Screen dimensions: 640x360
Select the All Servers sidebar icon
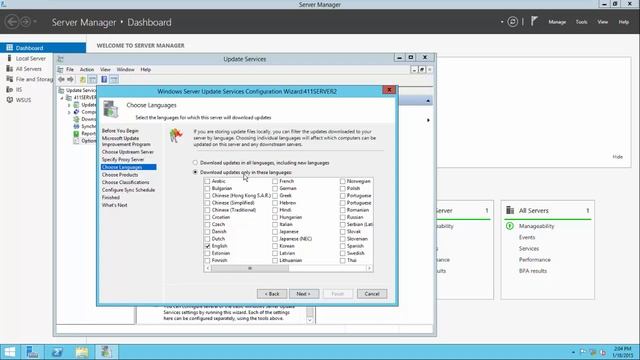coord(9,69)
